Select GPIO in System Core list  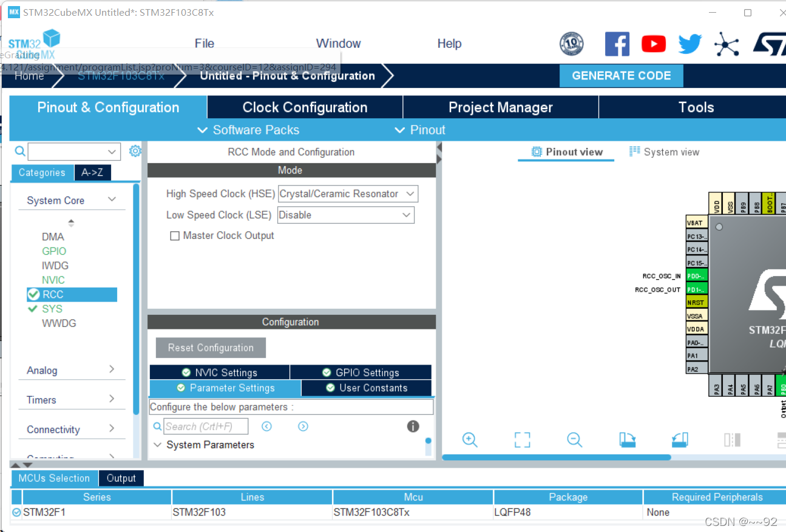[x=54, y=251]
